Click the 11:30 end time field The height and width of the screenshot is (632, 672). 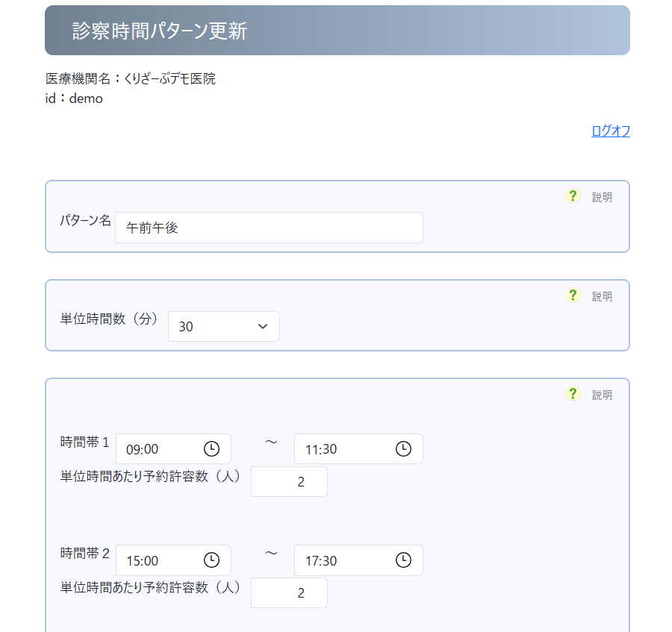[343, 448]
